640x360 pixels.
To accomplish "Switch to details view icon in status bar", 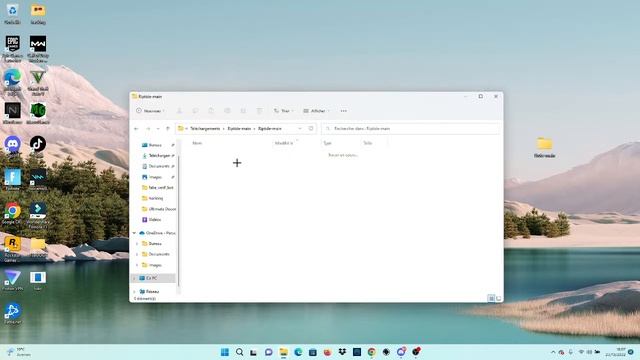I will [x=491, y=298].
